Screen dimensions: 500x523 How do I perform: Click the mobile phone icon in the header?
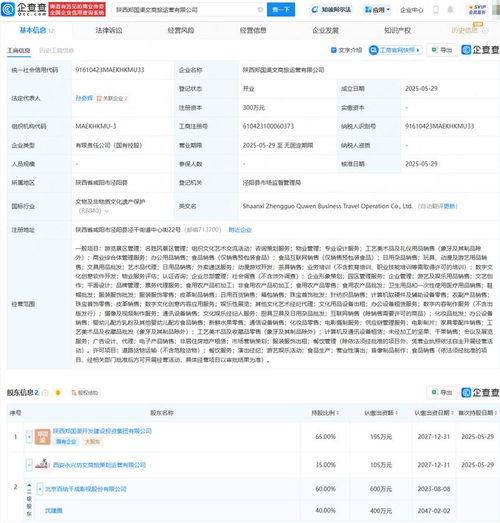coord(436,10)
